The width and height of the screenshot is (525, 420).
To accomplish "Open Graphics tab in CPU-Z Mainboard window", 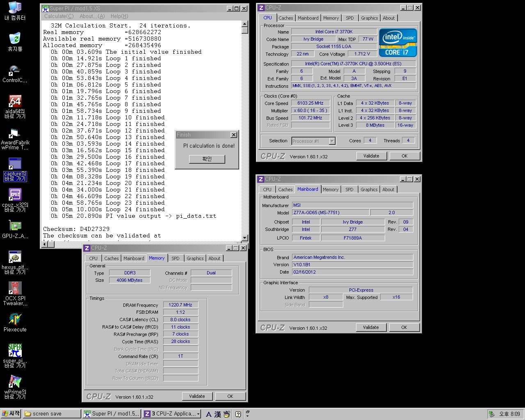I will pos(369,189).
